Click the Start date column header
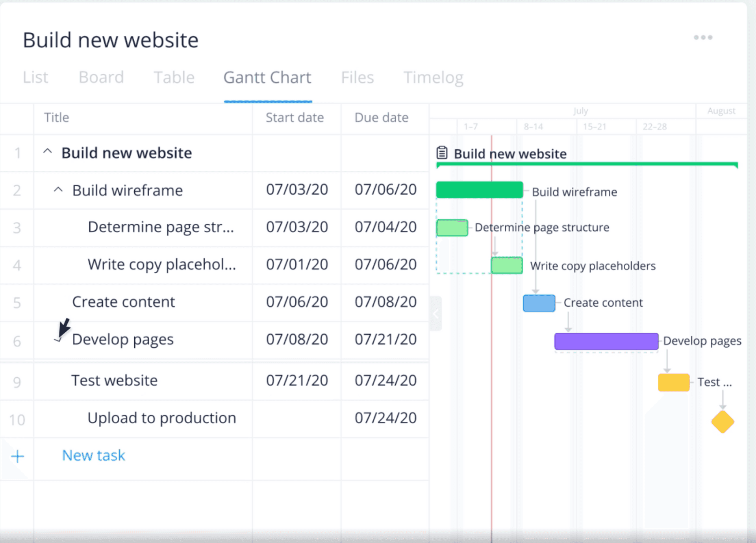This screenshot has width=756, height=543. click(295, 117)
